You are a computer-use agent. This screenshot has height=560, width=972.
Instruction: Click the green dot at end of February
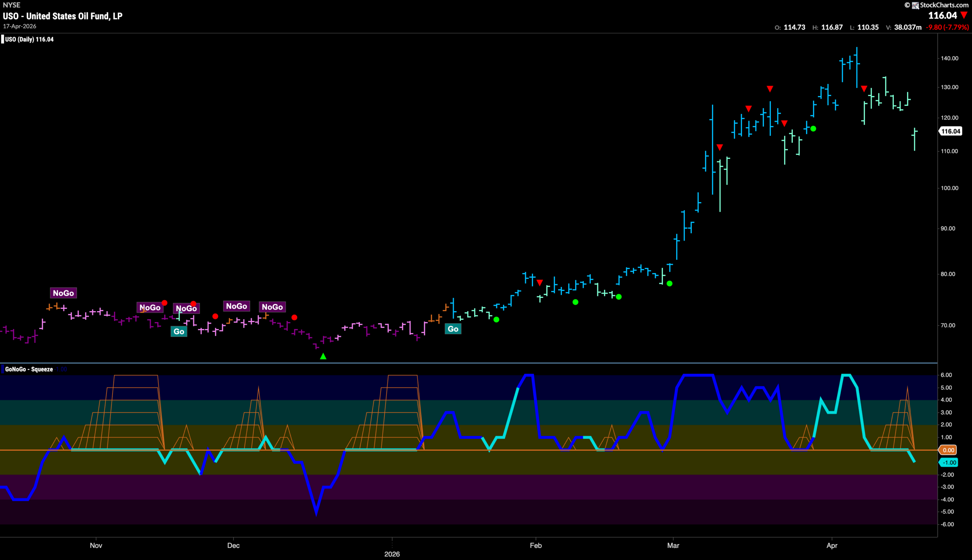click(669, 283)
